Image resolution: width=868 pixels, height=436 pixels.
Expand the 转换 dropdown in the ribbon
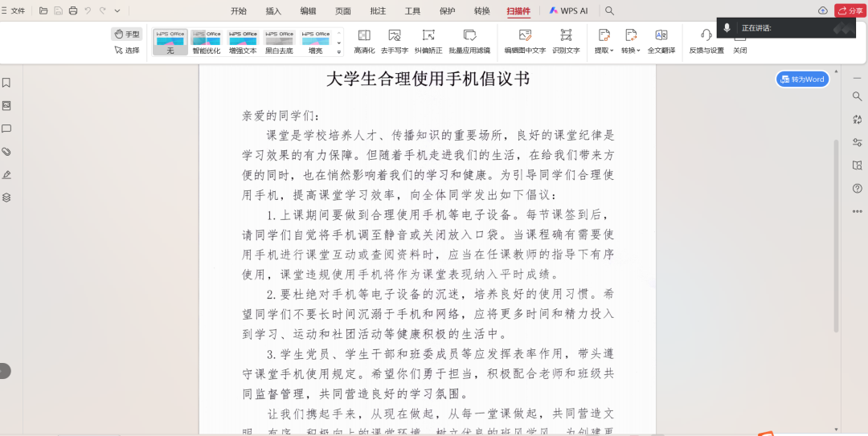pos(631,51)
